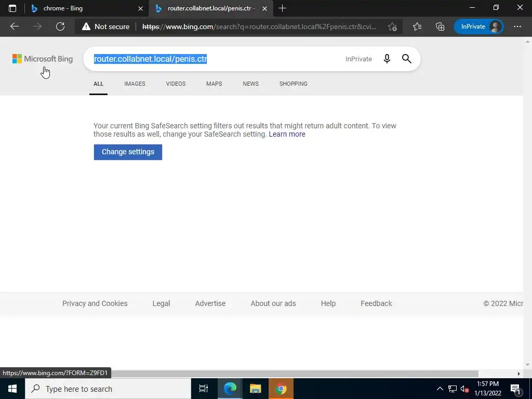Viewport: 532px width, 399px height.
Task: Switch to the SHOPPING tab
Action: pos(294,84)
